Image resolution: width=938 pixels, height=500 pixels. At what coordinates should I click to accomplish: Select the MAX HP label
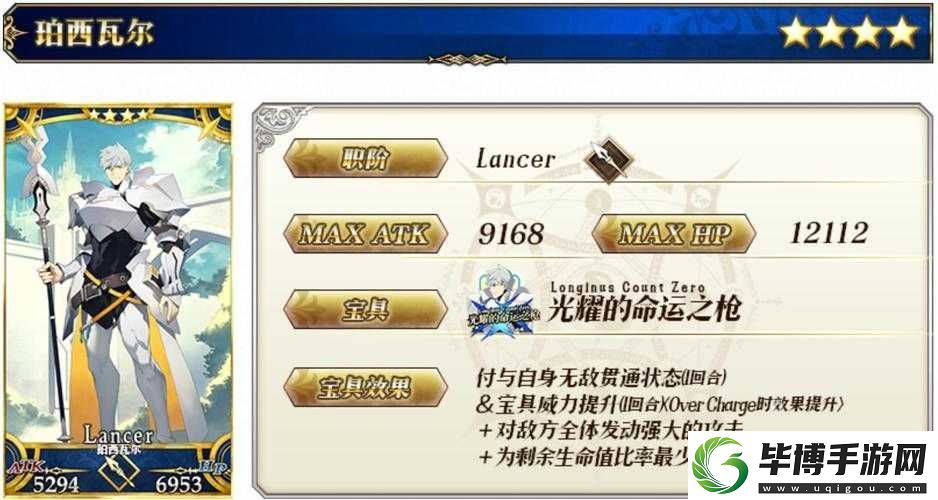point(674,234)
